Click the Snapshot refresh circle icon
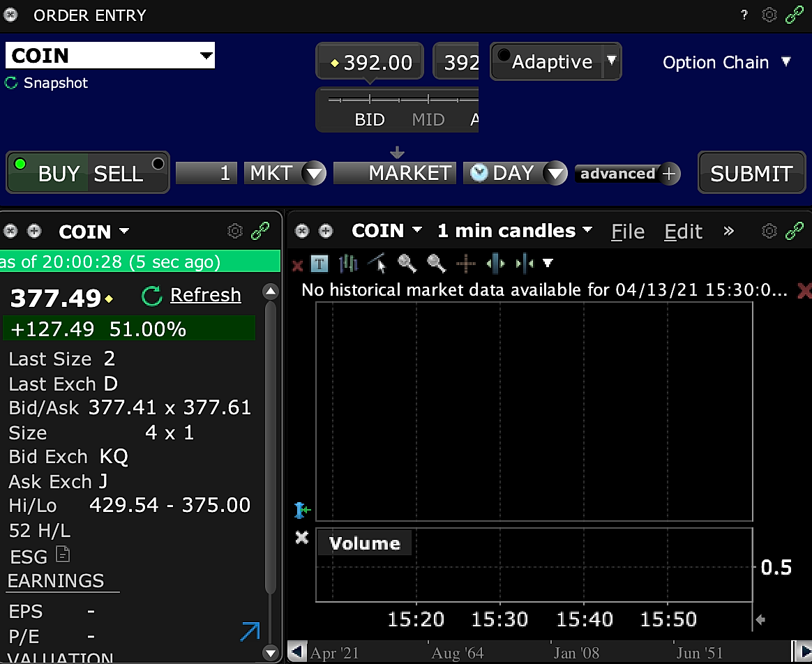812x664 pixels. [11, 83]
